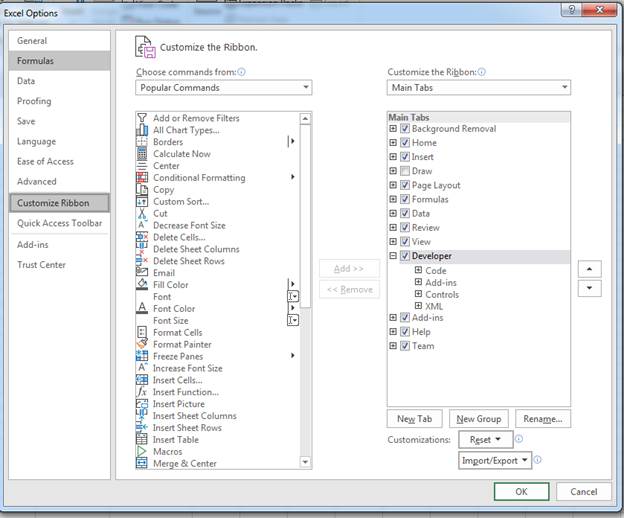The width and height of the screenshot is (624, 518).
Task: Click the Format Painter brush icon
Action: coord(142,344)
